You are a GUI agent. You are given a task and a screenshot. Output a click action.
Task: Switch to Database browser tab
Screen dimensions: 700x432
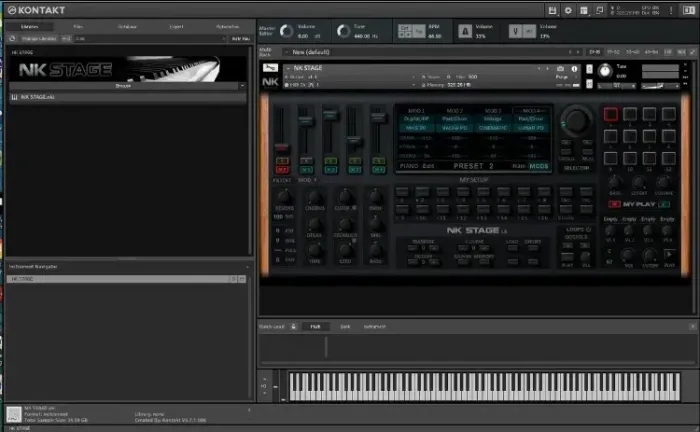(127, 26)
